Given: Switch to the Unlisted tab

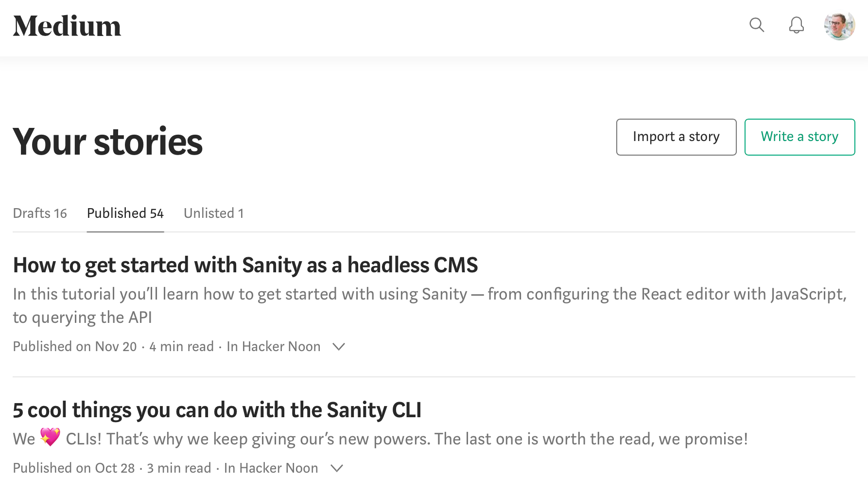Looking at the screenshot, I should pos(213,213).
